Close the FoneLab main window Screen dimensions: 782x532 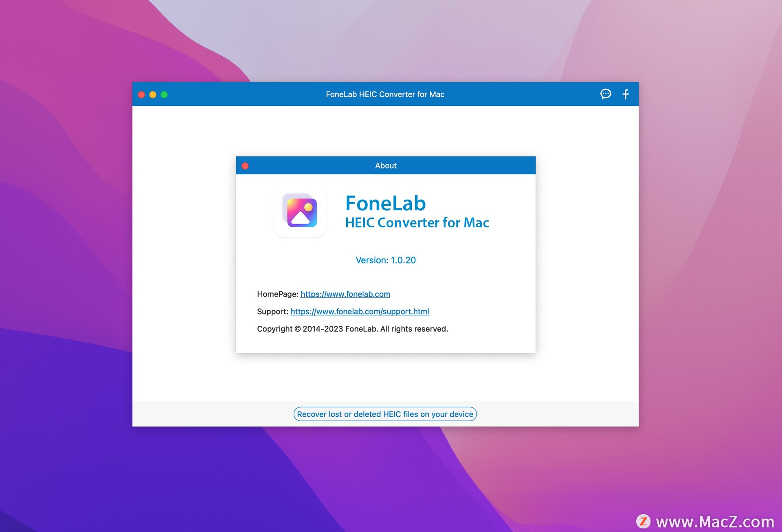coord(141,95)
